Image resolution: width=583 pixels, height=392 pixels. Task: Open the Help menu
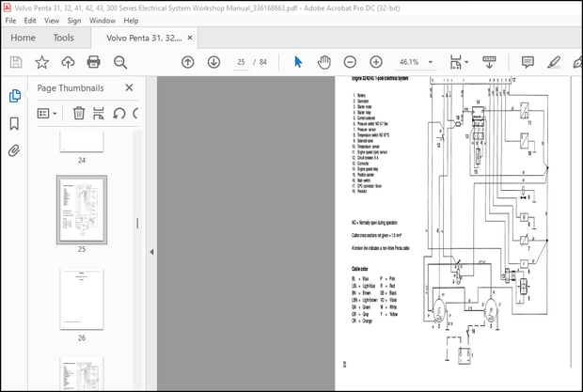click(x=131, y=21)
